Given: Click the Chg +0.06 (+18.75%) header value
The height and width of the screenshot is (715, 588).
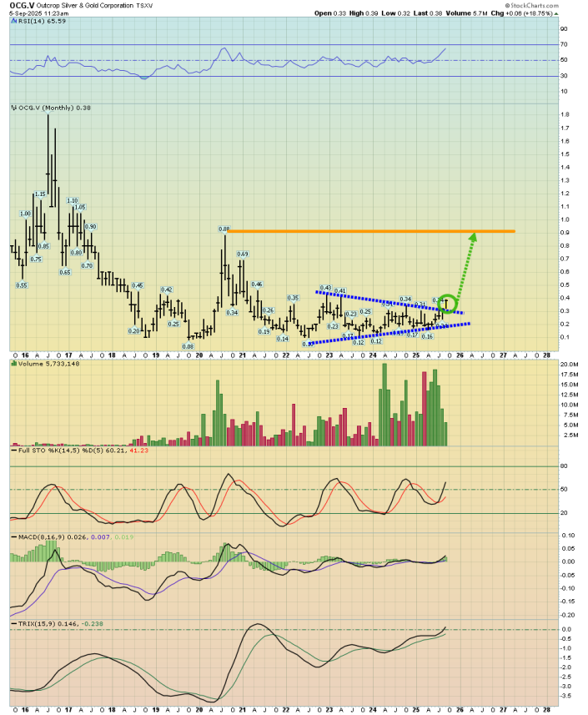Looking at the screenshot, I should [521, 13].
